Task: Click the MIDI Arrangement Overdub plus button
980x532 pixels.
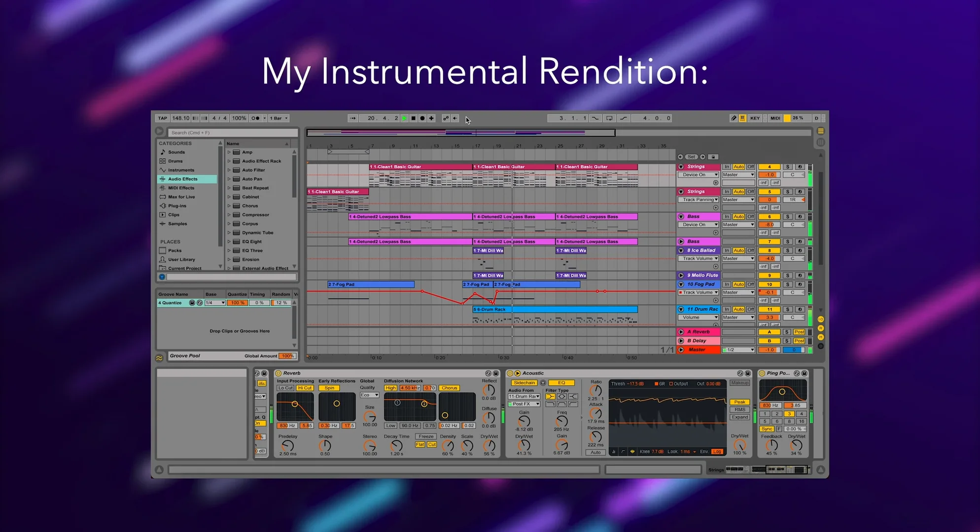Action: [x=431, y=118]
